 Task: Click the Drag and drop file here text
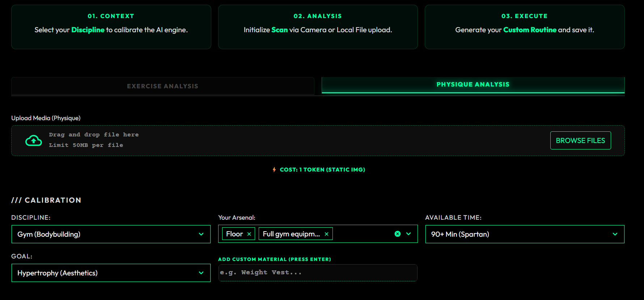(x=94, y=135)
